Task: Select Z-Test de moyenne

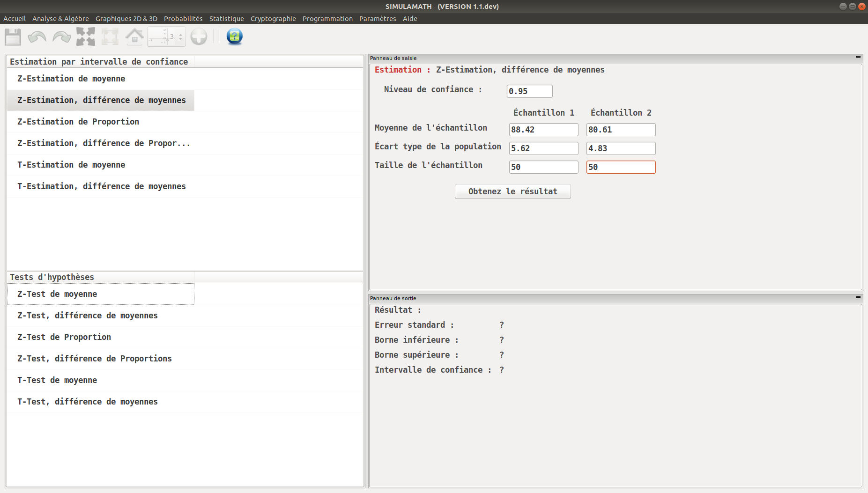Action: pos(101,294)
